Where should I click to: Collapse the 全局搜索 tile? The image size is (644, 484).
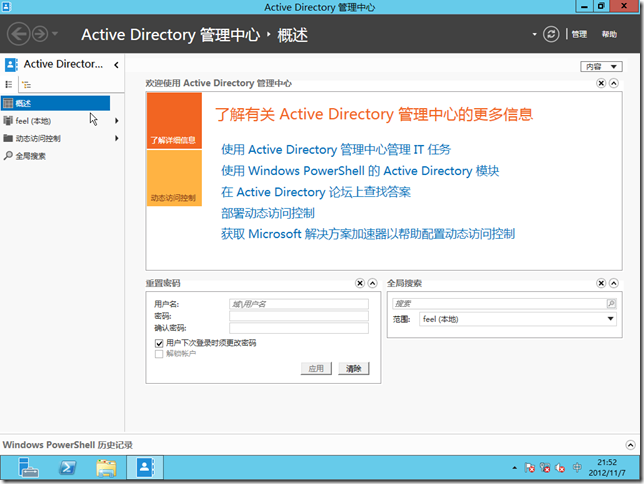(614, 283)
